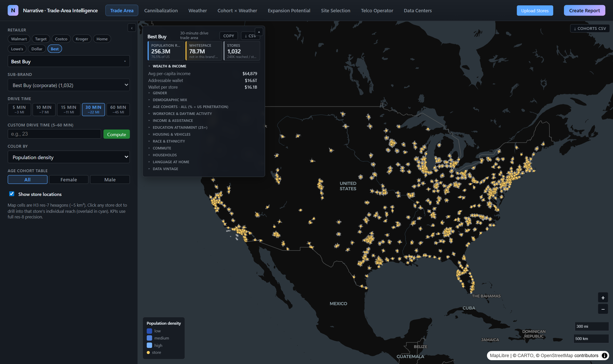Click the Whitespace KPI card
Image resolution: width=613 pixels, height=364 pixels.
pyautogui.click(x=204, y=51)
